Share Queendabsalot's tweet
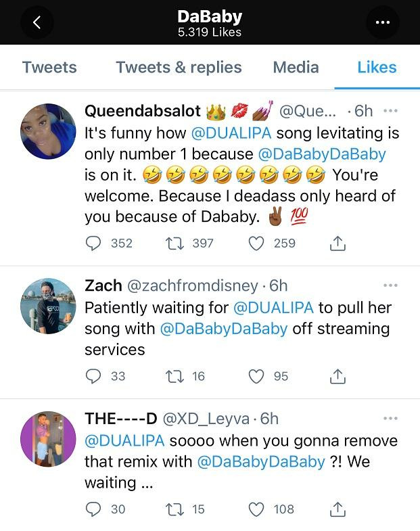 [x=338, y=244]
